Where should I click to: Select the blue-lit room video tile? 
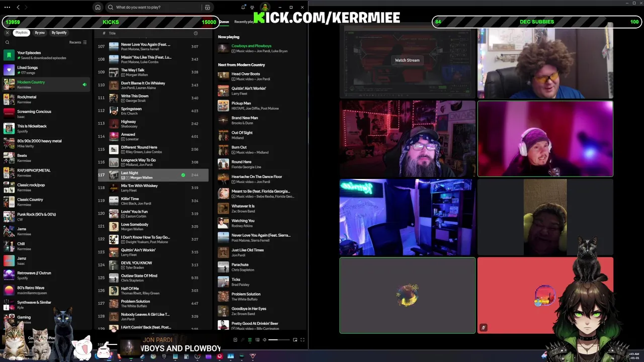coord(408,217)
